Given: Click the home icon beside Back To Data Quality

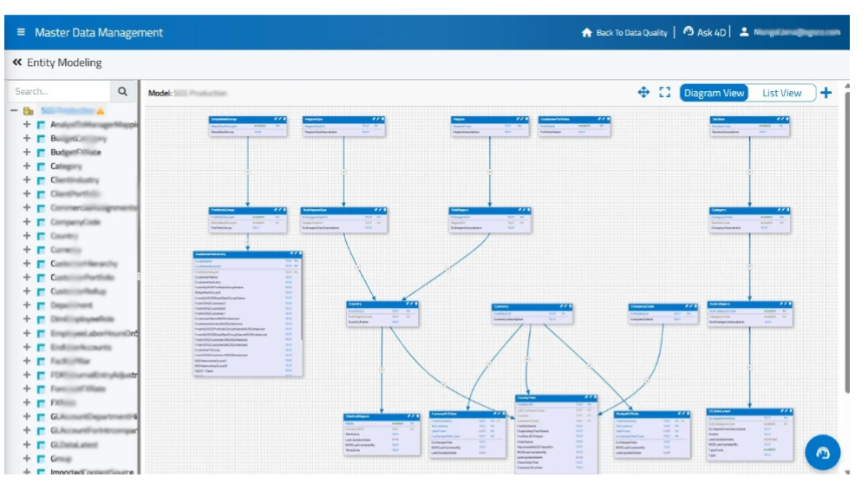Looking at the screenshot, I should click(x=586, y=32).
